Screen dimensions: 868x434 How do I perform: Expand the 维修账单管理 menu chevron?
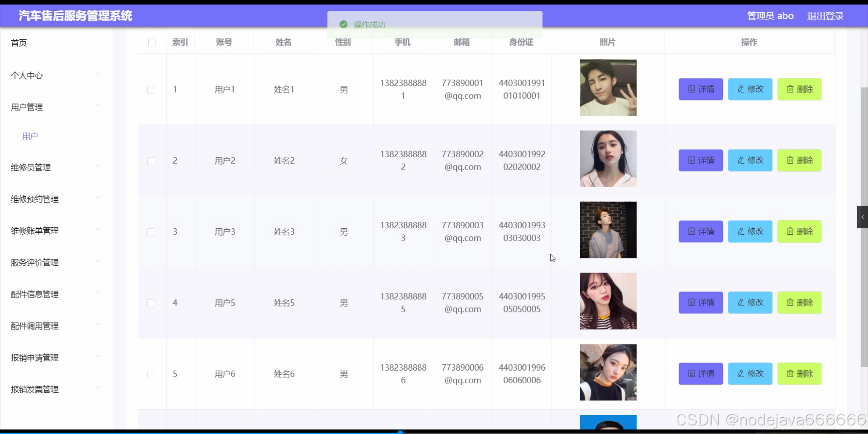(x=98, y=229)
